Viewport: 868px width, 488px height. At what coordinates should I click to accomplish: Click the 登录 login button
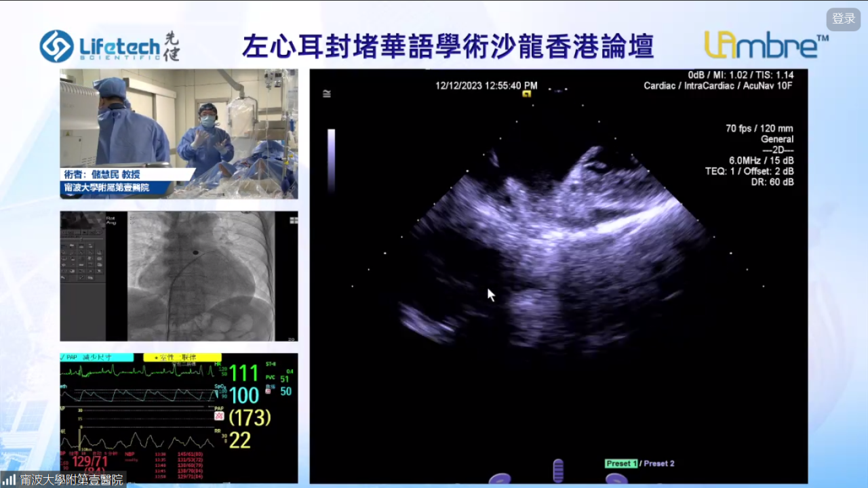click(844, 19)
